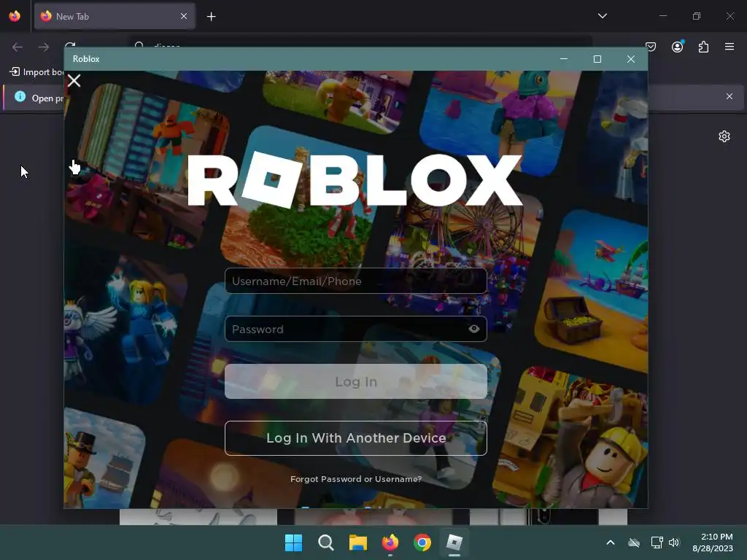Select the New Tab tab in Firefox
747x560 pixels.
[x=115, y=16]
